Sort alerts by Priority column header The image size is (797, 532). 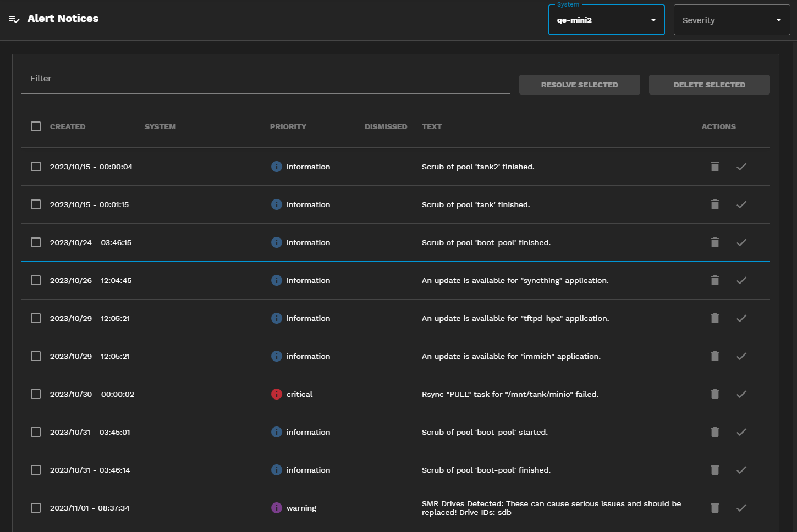point(288,126)
